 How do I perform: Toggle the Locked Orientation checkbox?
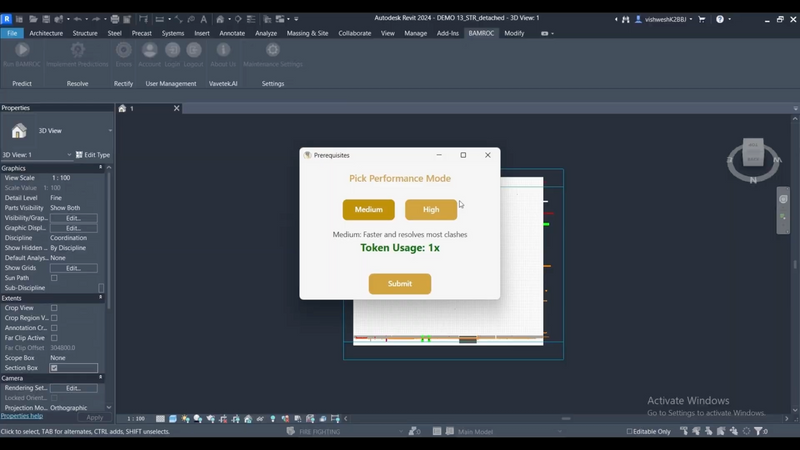click(x=54, y=398)
